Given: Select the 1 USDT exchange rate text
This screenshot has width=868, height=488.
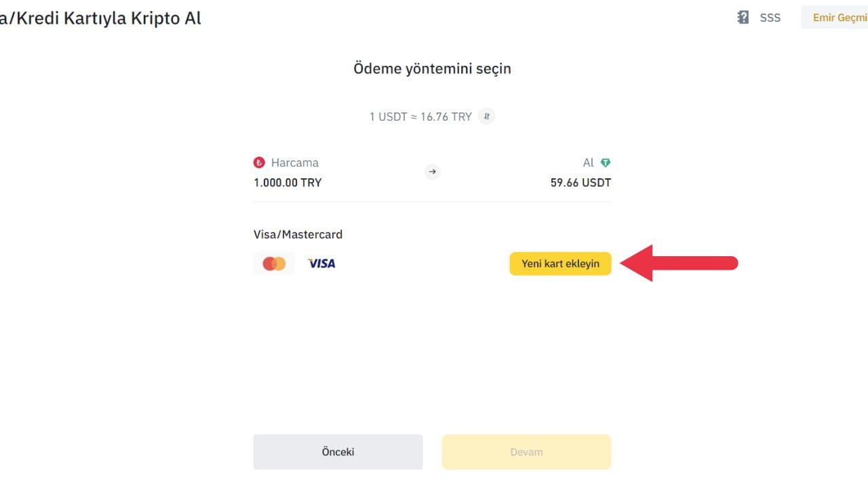Looking at the screenshot, I should (420, 116).
